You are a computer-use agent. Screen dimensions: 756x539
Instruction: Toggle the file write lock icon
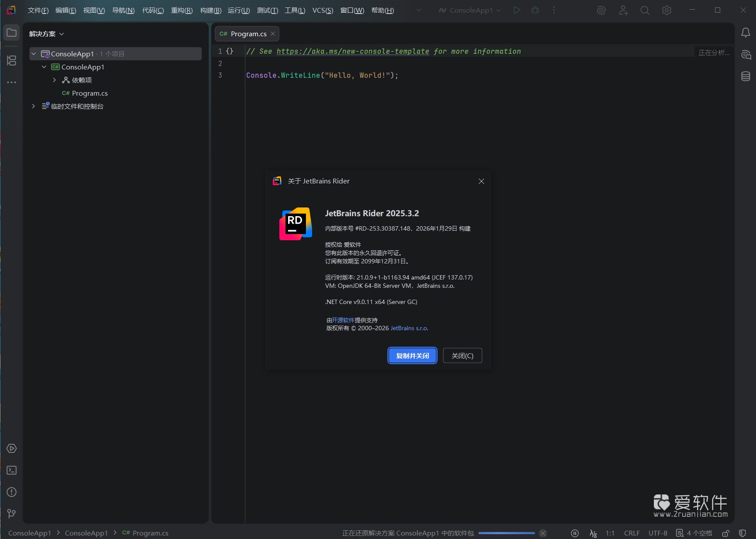coord(726,533)
